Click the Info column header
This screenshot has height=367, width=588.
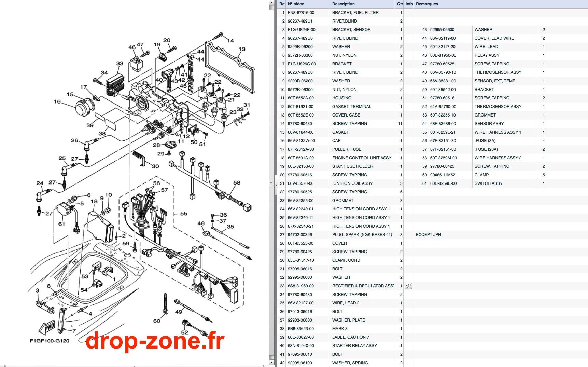pos(409,4)
